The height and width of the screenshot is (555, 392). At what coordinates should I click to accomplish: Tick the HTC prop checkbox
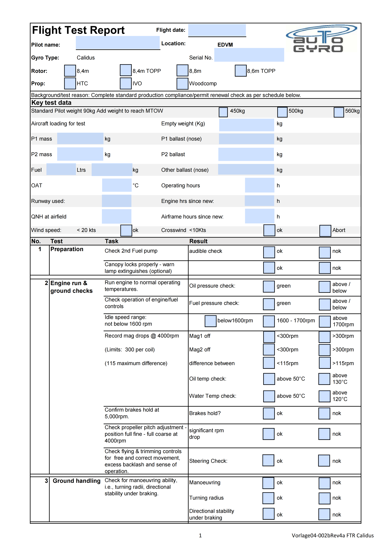[x=70, y=83]
